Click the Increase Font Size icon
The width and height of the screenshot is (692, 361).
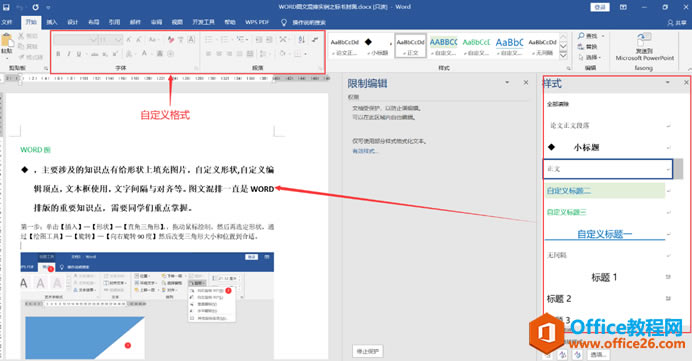tap(129, 40)
